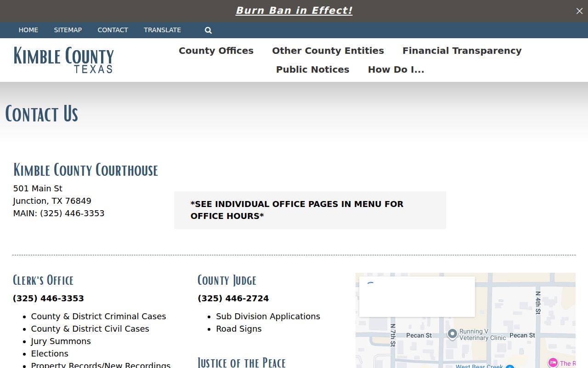Click the Justice of the Peace heading

pyautogui.click(x=242, y=362)
